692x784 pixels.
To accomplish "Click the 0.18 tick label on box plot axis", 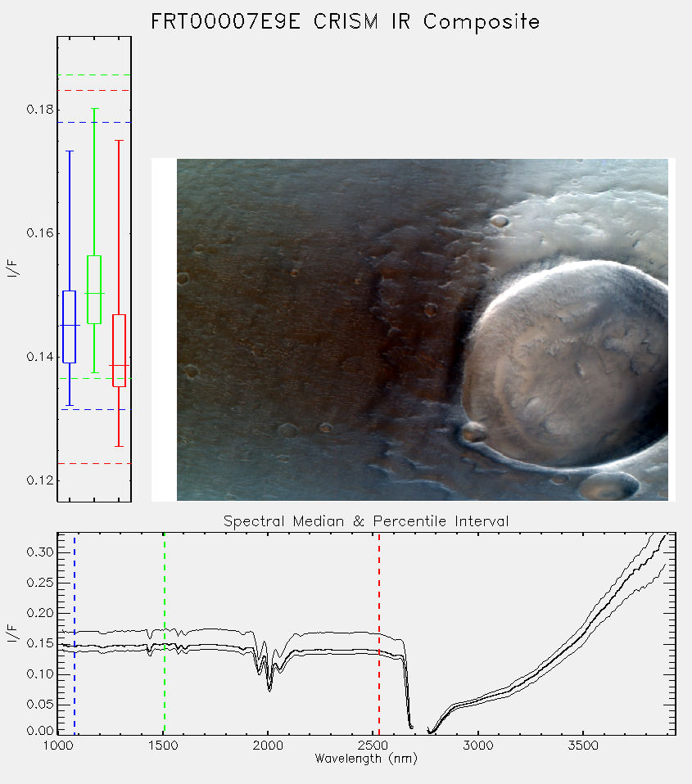I will click(x=40, y=110).
